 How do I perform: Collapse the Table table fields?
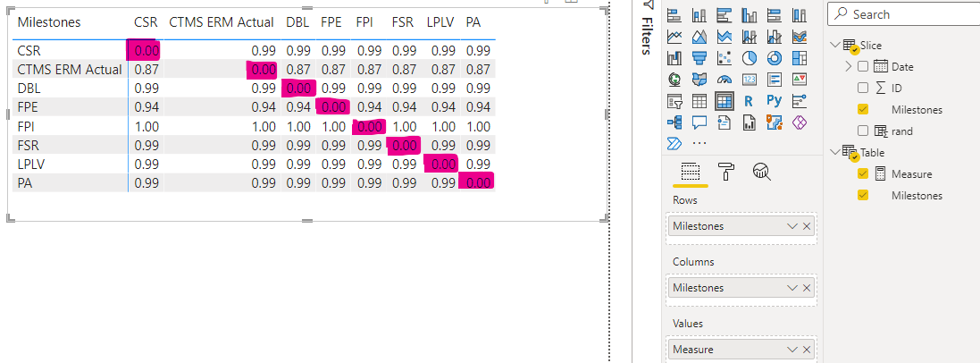point(835,152)
